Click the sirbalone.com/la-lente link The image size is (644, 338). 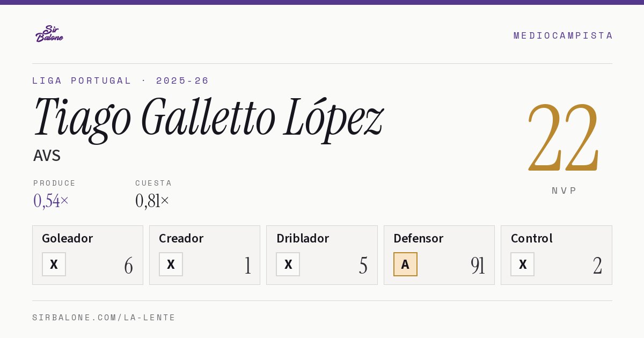[104, 318]
